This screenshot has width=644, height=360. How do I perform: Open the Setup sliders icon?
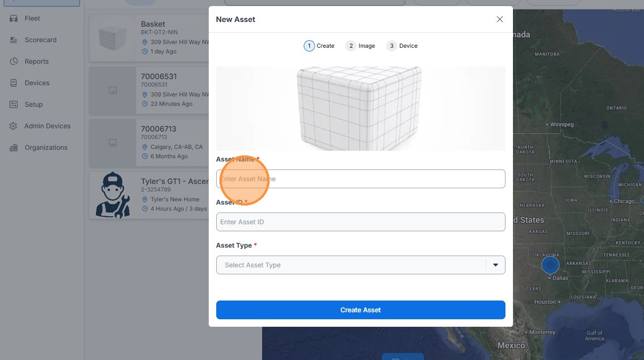click(14, 104)
